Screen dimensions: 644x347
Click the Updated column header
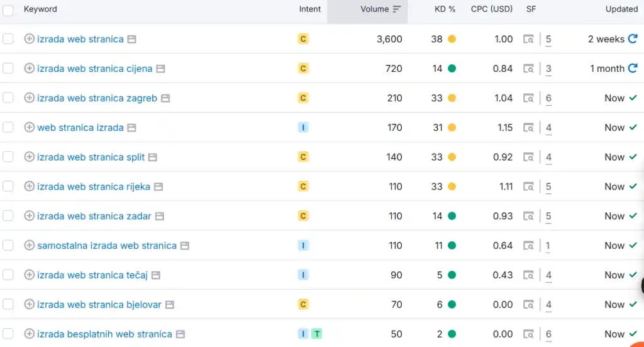[621, 9]
